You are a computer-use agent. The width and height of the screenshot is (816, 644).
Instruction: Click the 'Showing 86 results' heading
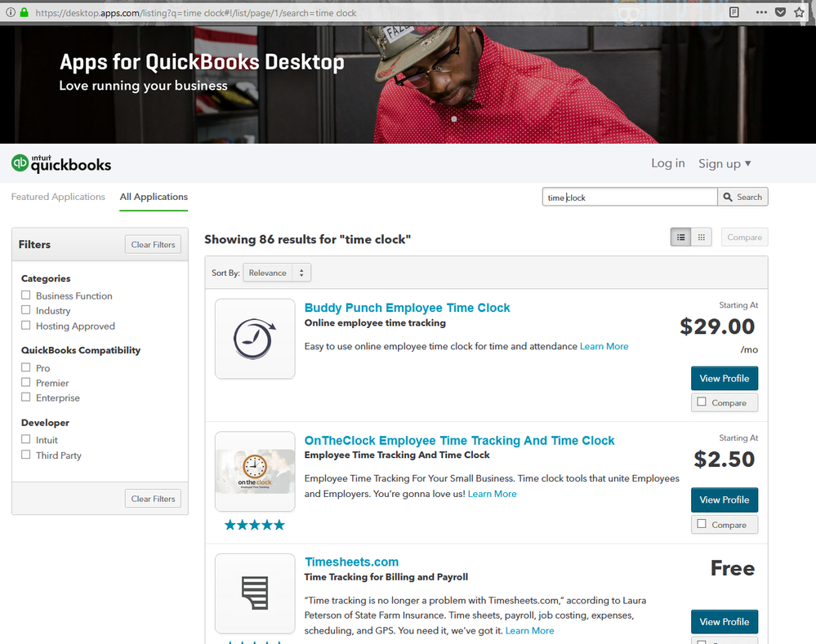click(x=308, y=239)
